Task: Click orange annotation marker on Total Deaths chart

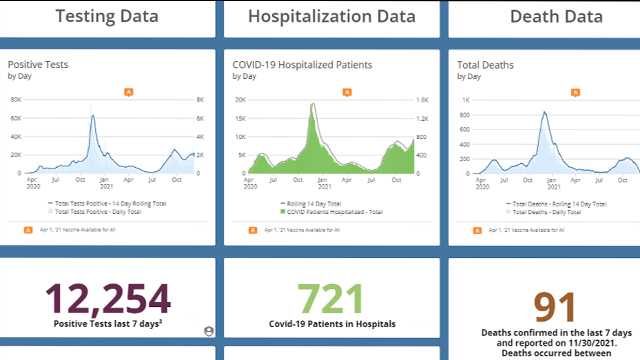Action: 575,93
